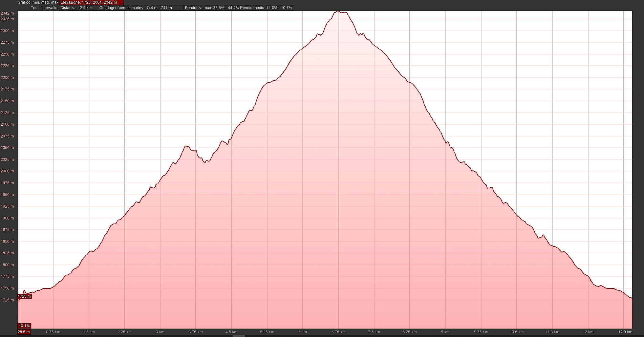Click the Elevazione min/med/max readout
The height and width of the screenshot is (337, 644).
click(89, 2)
